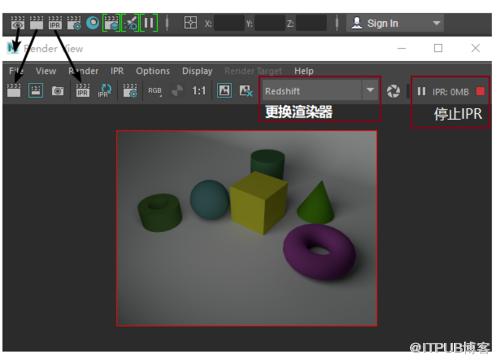Minimize the Render View window

pyautogui.click(x=402, y=48)
